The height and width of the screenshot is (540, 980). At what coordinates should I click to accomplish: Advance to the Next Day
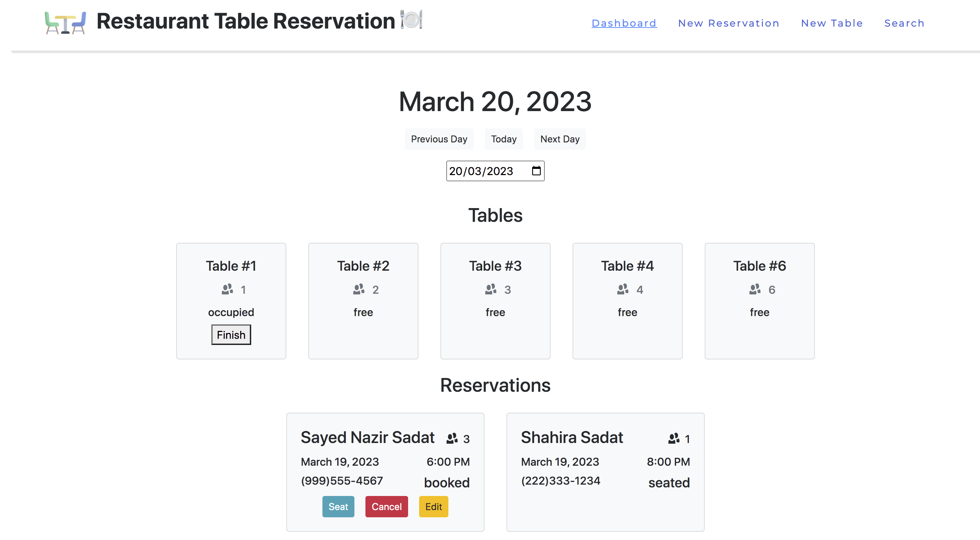point(560,139)
